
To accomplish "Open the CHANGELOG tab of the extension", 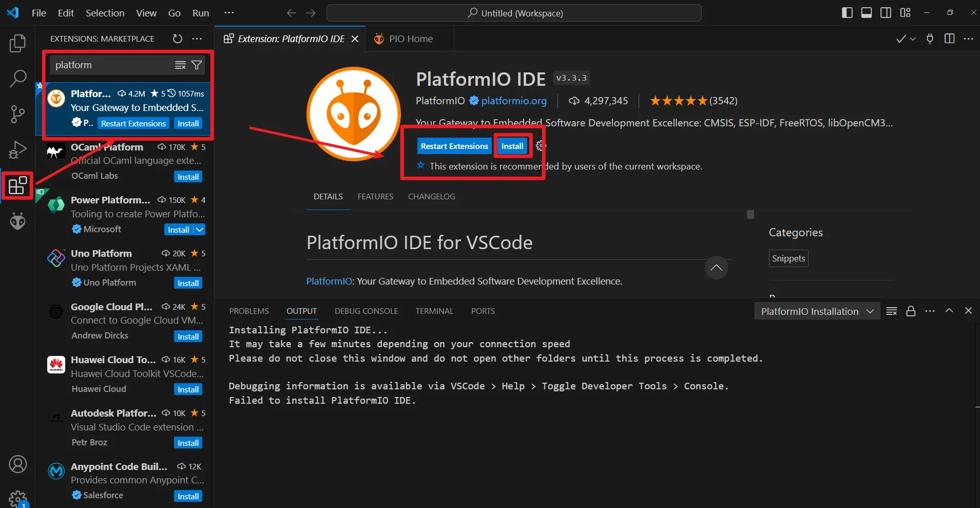I will [x=431, y=197].
